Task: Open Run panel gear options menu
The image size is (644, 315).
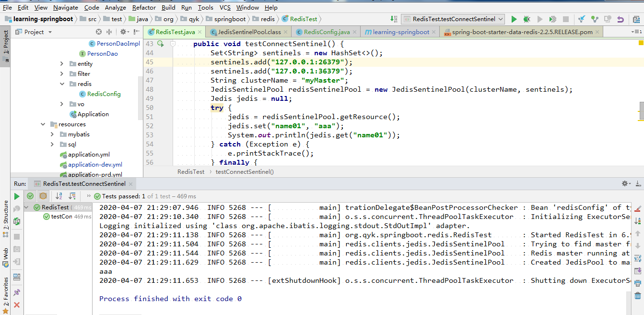Action: point(627,183)
